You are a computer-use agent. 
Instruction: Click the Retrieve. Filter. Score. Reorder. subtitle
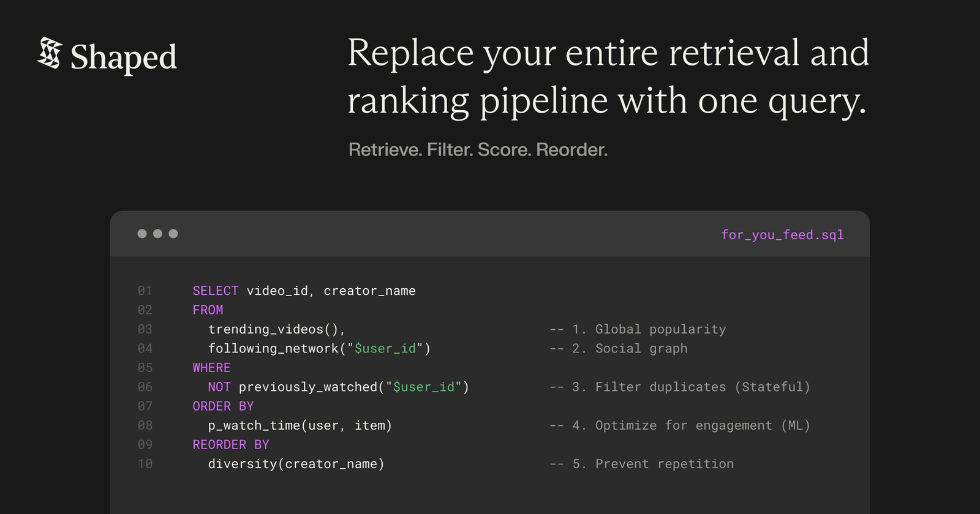click(478, 150)
